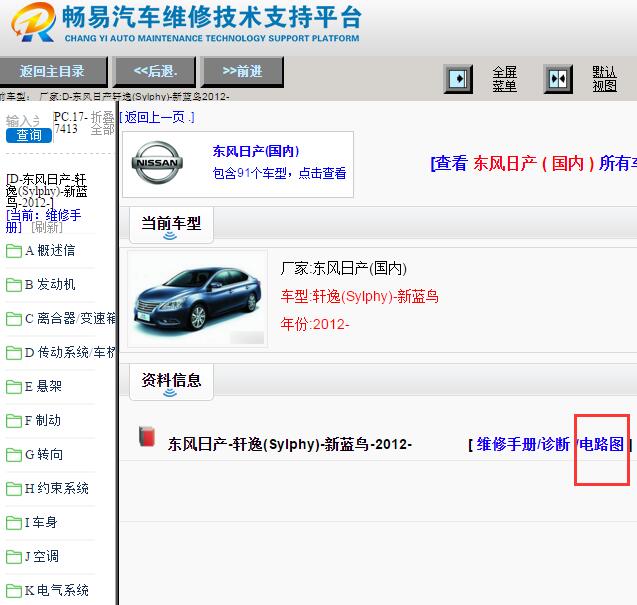Click blue Sylphy car thumbnail
The width and height of the screenshot is (637, 605).
(197, 299)
